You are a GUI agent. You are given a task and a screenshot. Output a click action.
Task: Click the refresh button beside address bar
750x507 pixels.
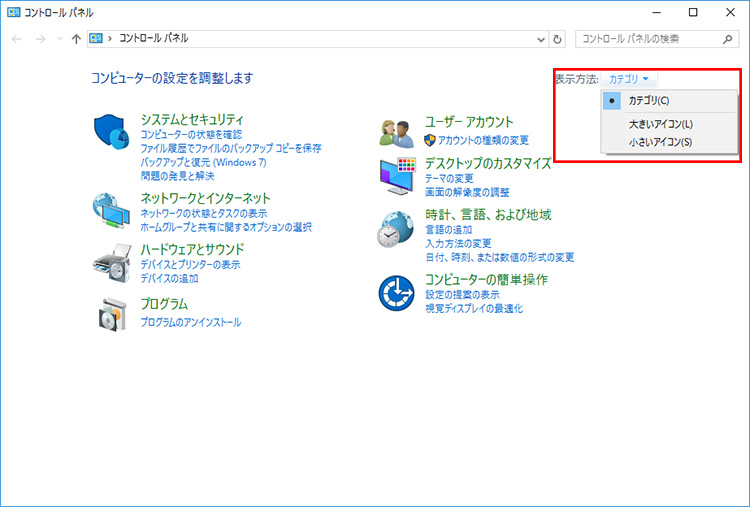[x=558, y=38]
